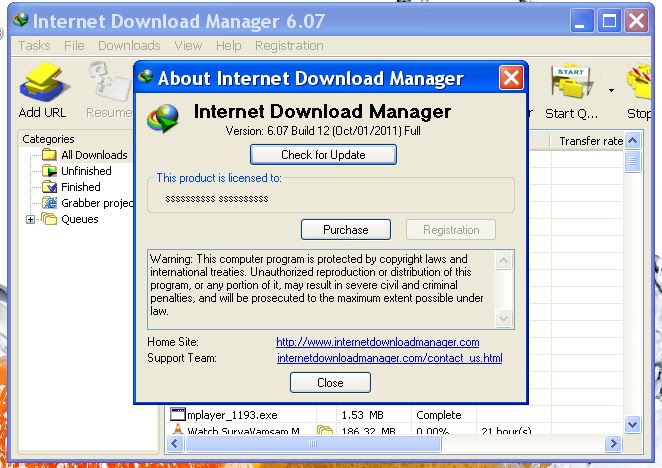
Task: Click the disabled Registration button in dialog
Action: [451, 229]
